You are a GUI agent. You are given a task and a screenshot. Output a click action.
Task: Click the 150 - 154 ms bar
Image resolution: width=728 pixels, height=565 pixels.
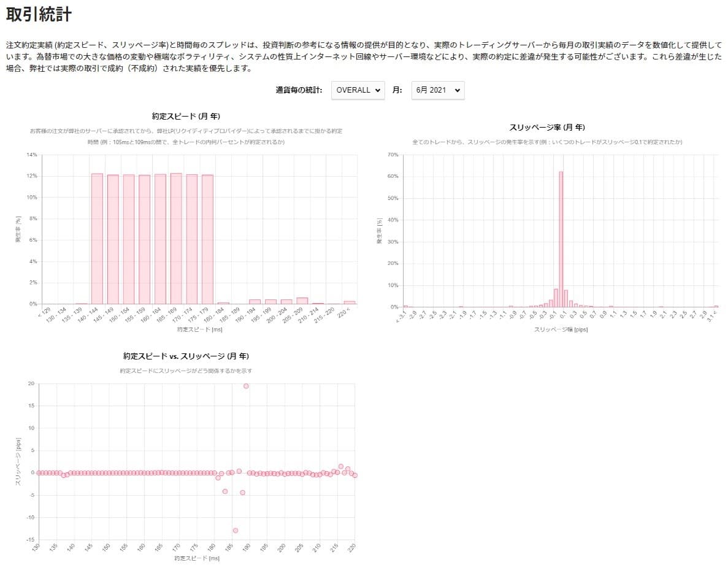click(x=128, y=239)
